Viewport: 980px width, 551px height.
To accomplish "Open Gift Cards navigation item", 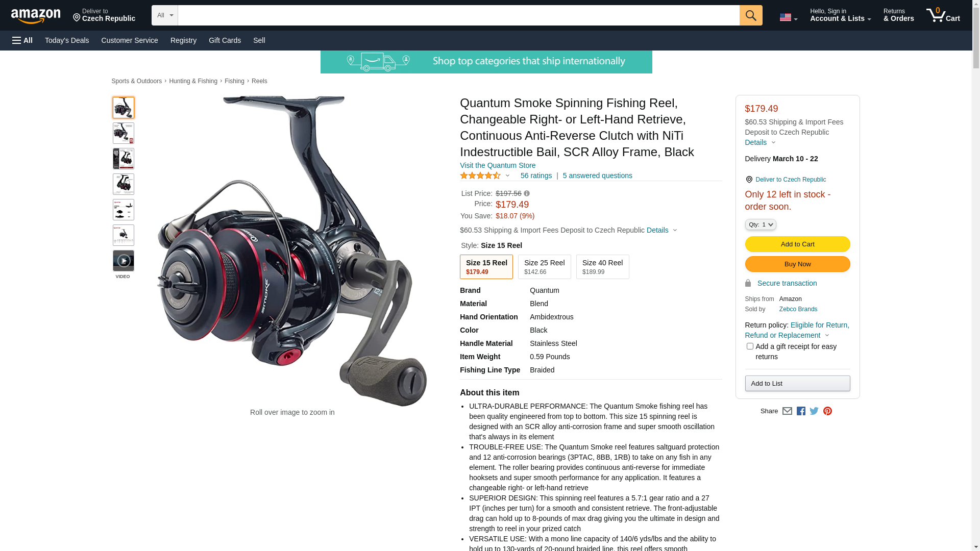I will (x=225, y=40).
